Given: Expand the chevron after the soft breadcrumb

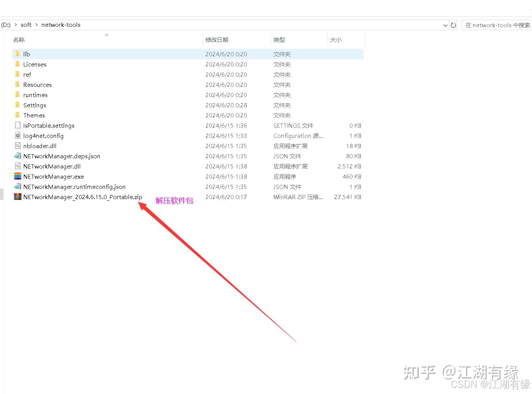Looking at the screenshot, I should 36,25.
